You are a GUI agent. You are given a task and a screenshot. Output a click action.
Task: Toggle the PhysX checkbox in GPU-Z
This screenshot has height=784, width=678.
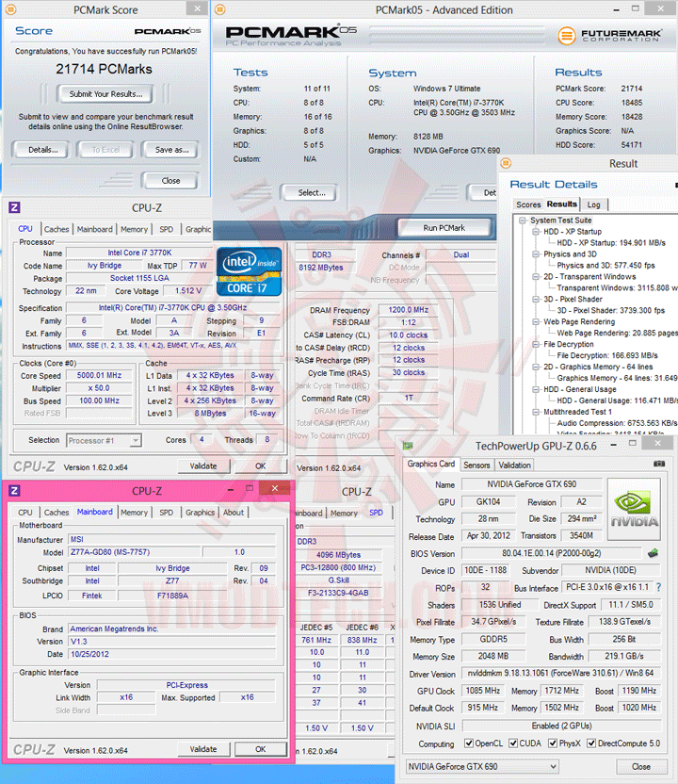(553, 743)
